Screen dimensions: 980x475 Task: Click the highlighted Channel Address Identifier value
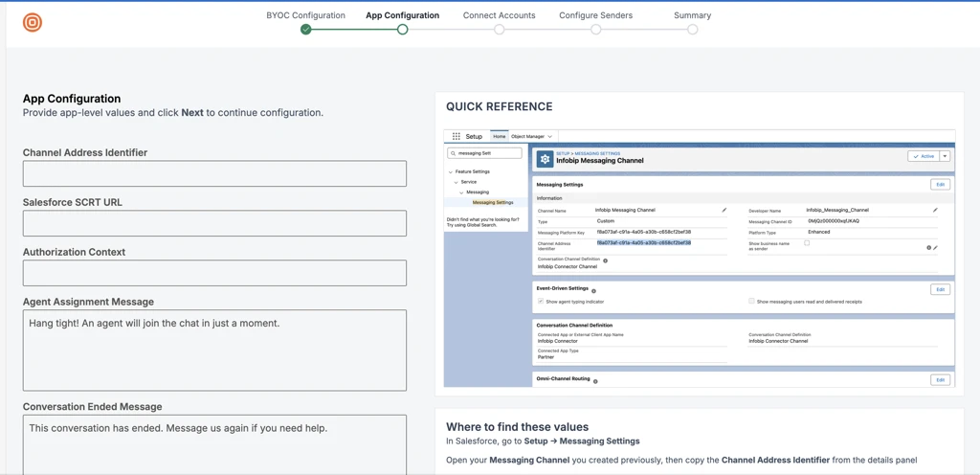[644, 242]
